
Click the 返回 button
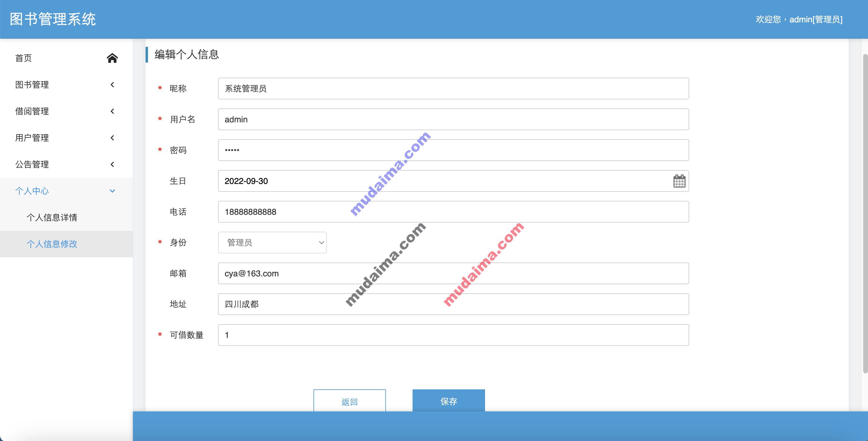[x=349, y=401]
